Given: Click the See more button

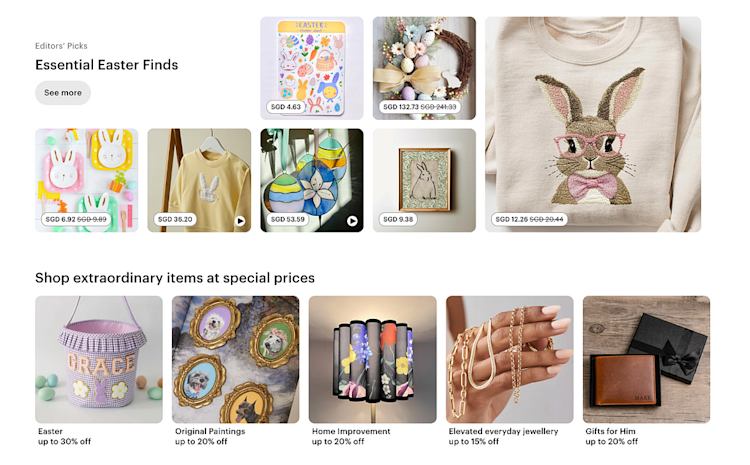Looking at the screenshot, I should click(x=63, y=93).
